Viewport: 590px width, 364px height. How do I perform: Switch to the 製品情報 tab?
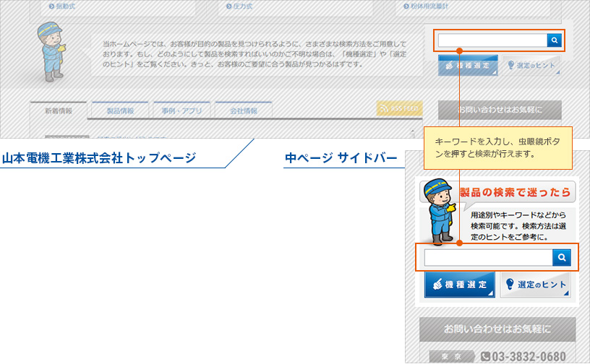pyautogui.click(x=121, y=110)
